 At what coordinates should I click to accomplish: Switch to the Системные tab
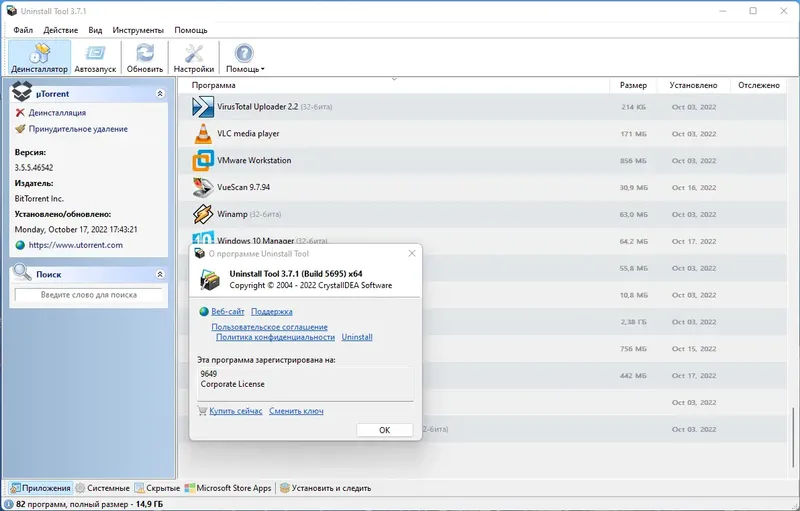103,488
